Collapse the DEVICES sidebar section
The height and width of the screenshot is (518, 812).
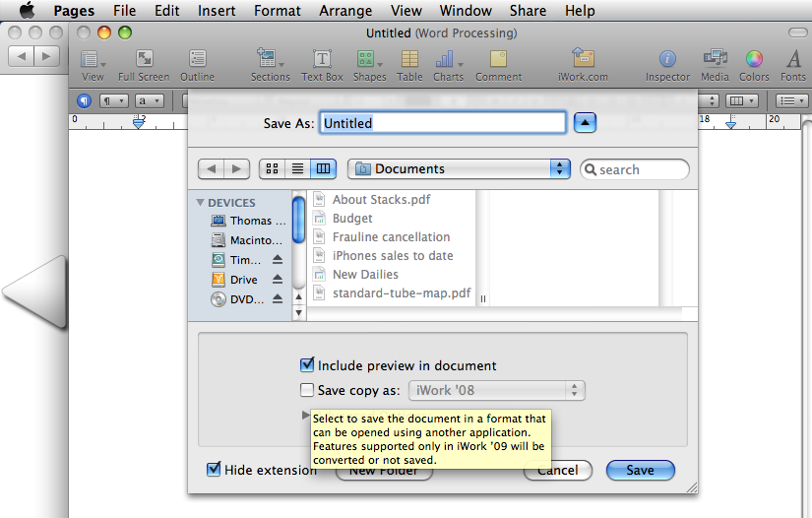coord(201,203)
